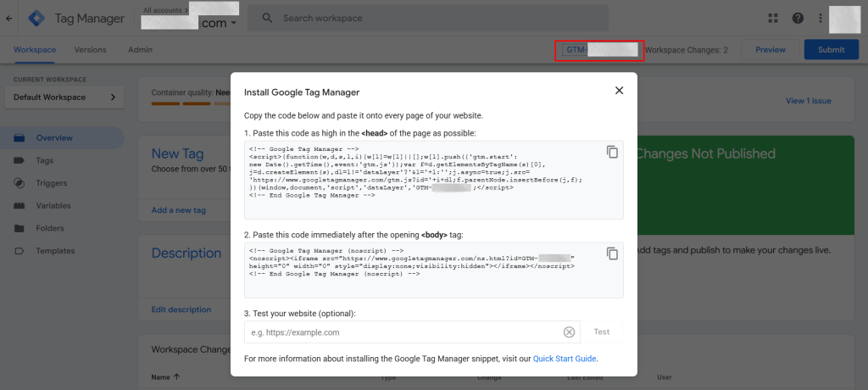This screenshot has width=868, height=390.
Task: Click the Test button in the dialog
Action: (x=602, y=331)
